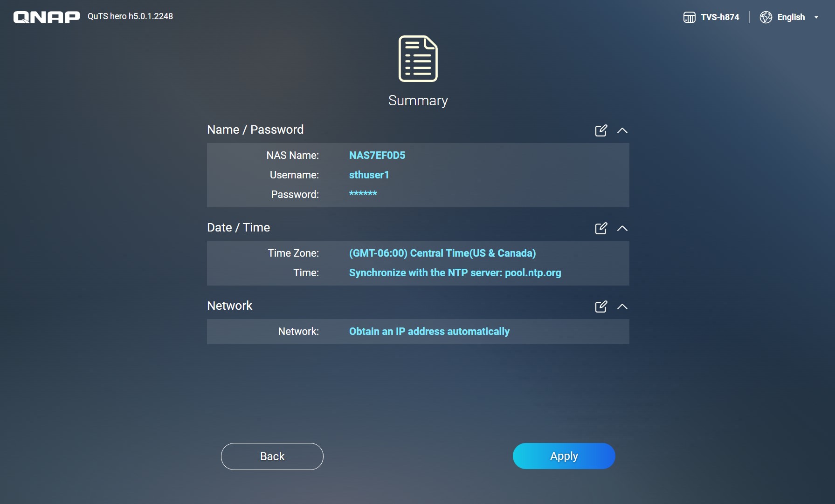Edit the Network section
Image resolution: width=835 pixels, height=504 pixels.
point(601,306)
